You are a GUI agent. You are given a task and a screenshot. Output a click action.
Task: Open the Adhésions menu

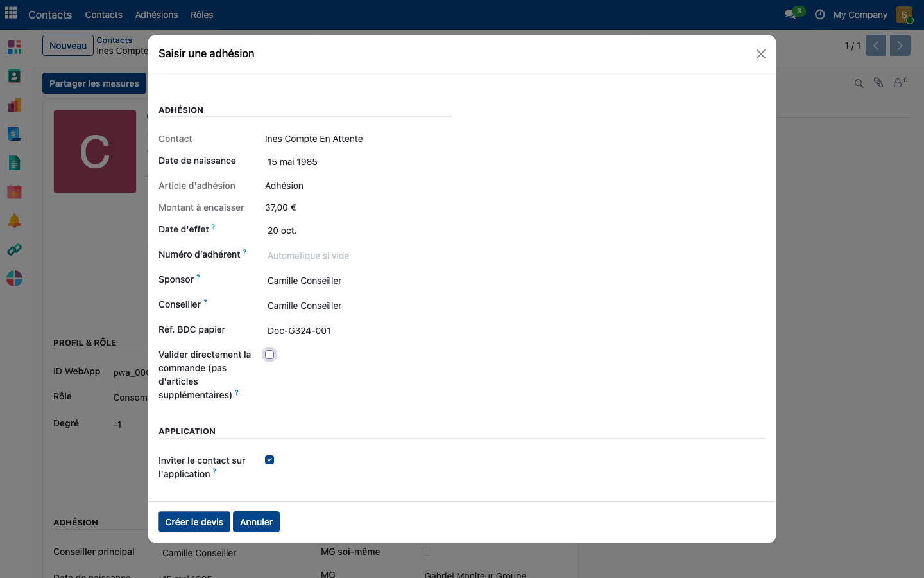(x=157, y=15)
